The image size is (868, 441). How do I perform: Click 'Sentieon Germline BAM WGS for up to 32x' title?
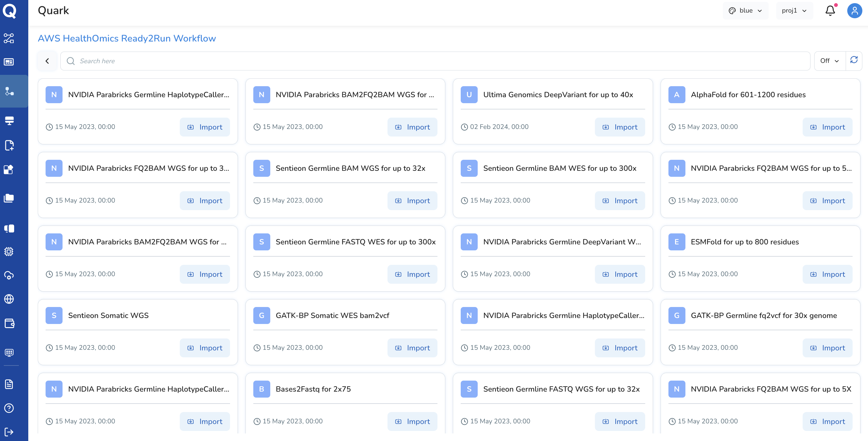point(350,168)
